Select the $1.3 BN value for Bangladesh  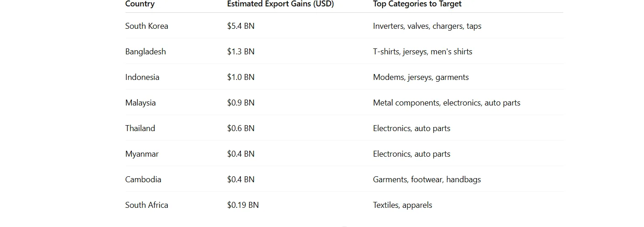(x=241, y=52)
